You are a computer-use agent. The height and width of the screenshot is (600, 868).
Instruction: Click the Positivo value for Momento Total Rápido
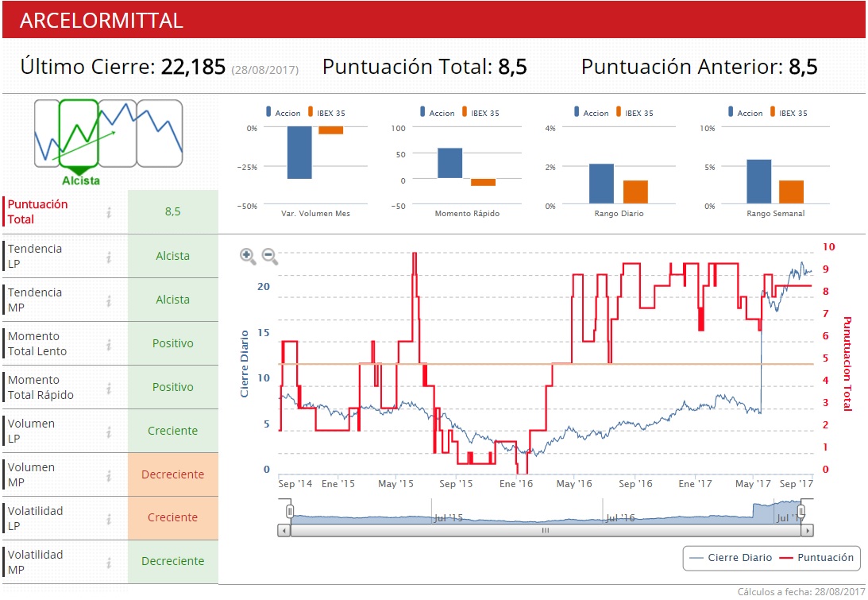click(x=172, y=387)
